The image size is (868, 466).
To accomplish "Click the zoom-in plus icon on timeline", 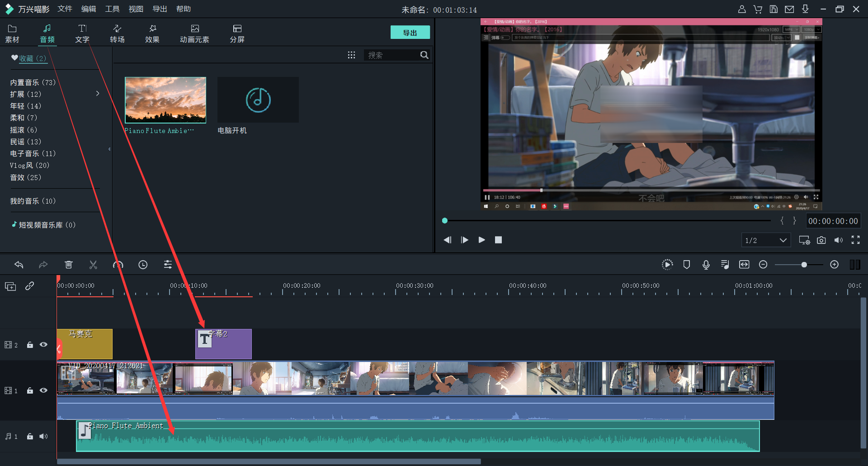I will click(x=834, y=265).
